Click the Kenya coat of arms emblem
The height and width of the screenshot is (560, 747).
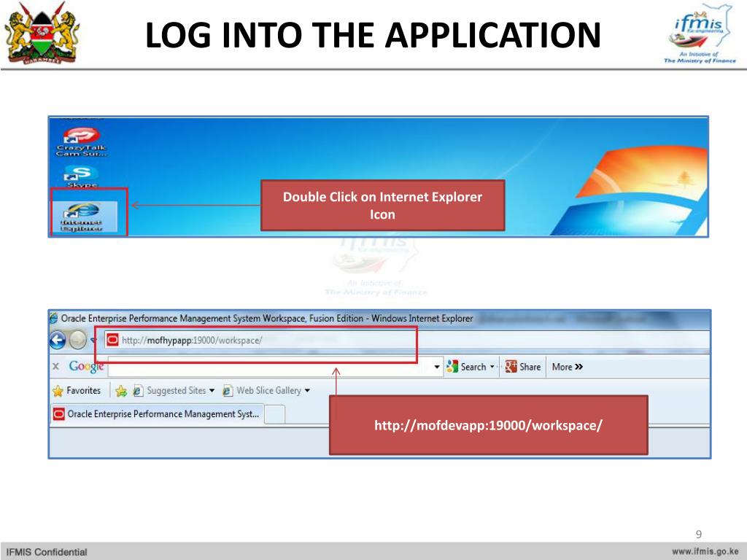coord(42,32)
